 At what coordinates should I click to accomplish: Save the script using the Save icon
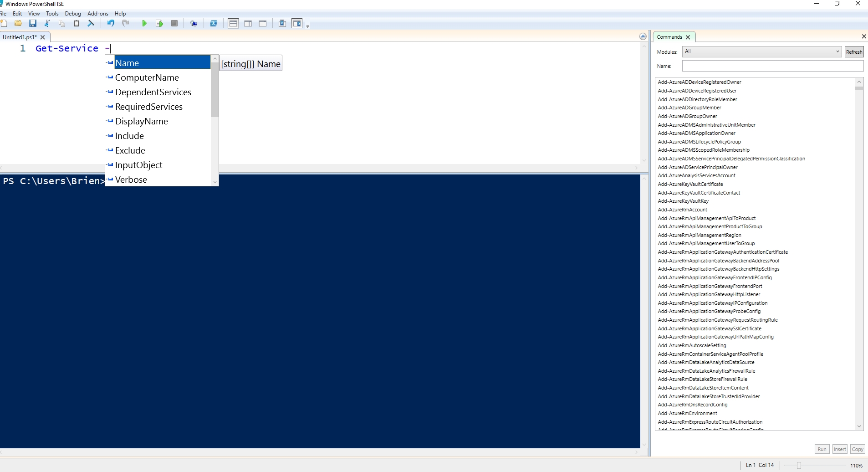[x=32, y=23]
